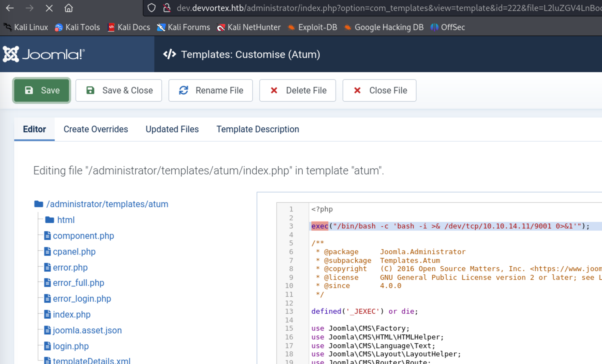The image size is (602, 364).
Task: Click the browser Forward arrow
Action: [x=30, y=8]
